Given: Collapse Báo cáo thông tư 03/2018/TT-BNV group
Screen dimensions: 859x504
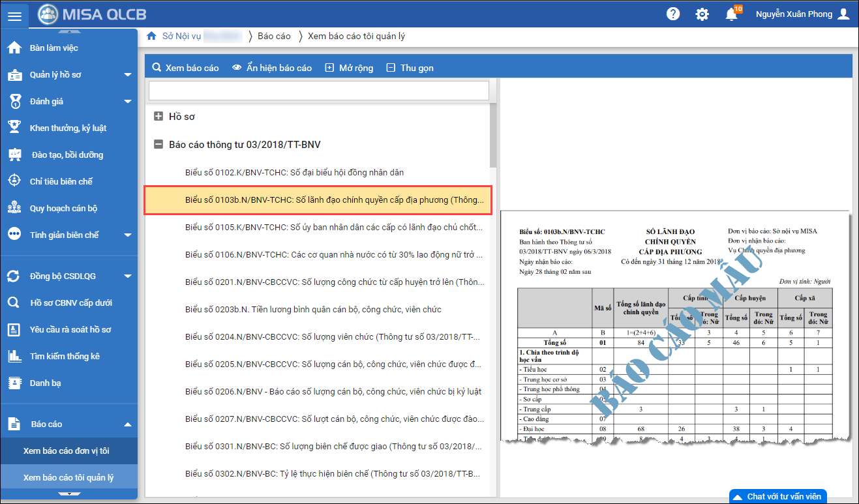Looking at the screenshot, I should pos(158,145).
